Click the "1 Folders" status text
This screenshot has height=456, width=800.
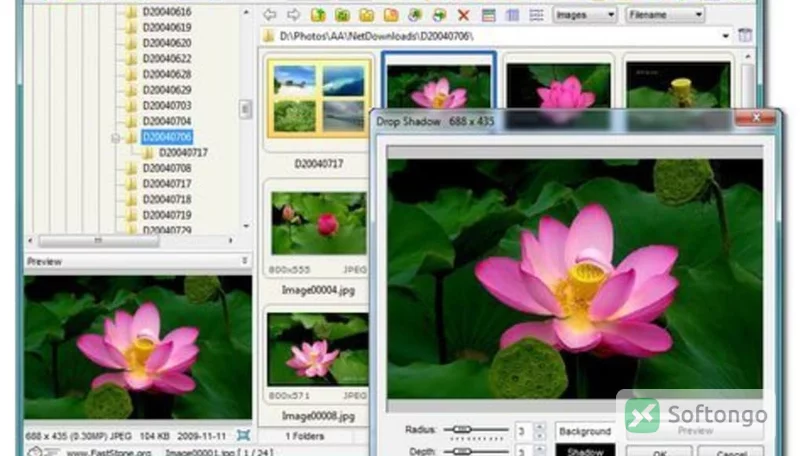tap(305, 436)
